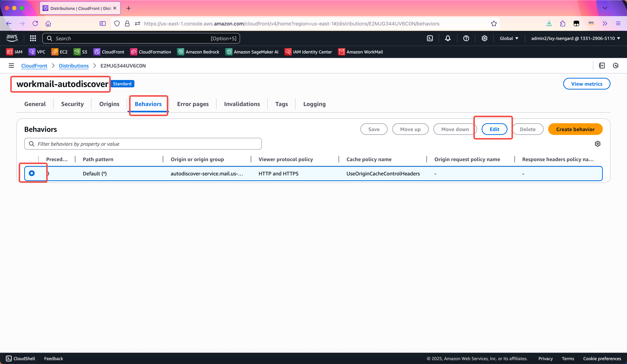The image size is (627, 364).
Task: Go back in browser history
Action: coord(9,23)
